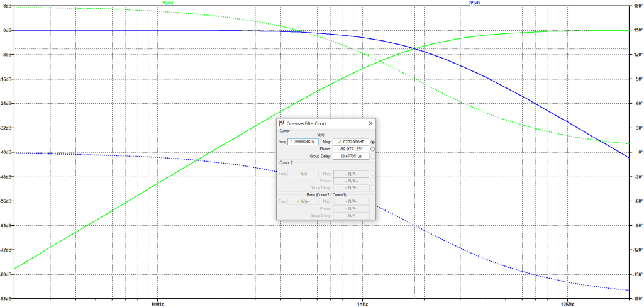
Task: Click the Cursor 2 Mag field
Action: click(x=351, y=173)
